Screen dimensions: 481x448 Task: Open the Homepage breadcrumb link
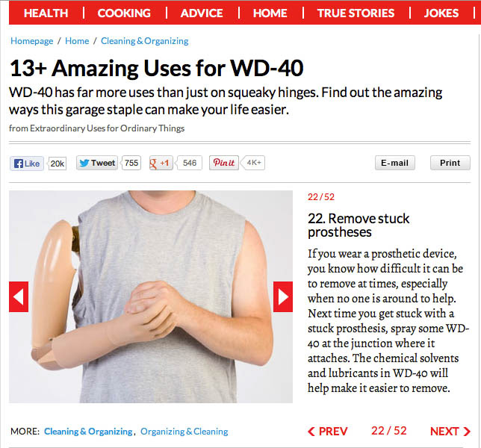pyautogui.click(x=32, y=41)
